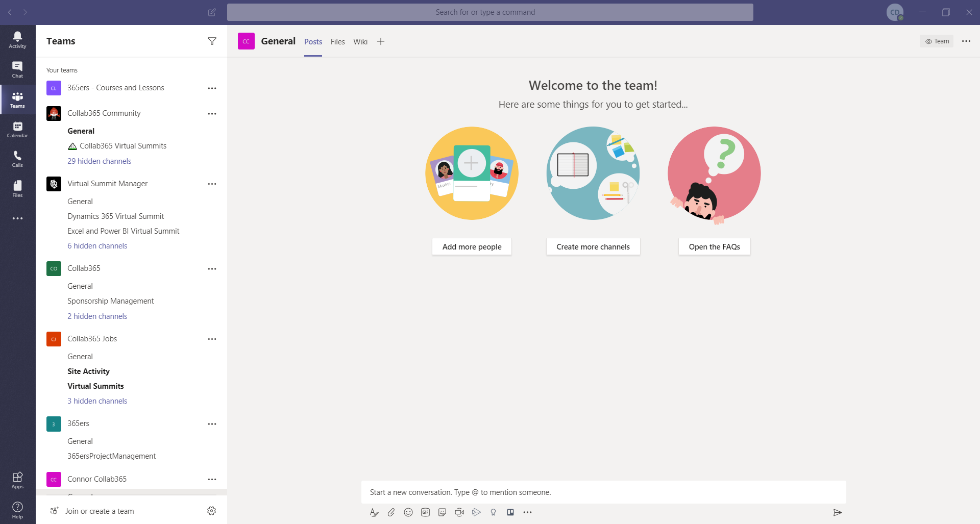Screen dimensions: 980x524
Task: Open the emoji picker
Action: [408, 512]
